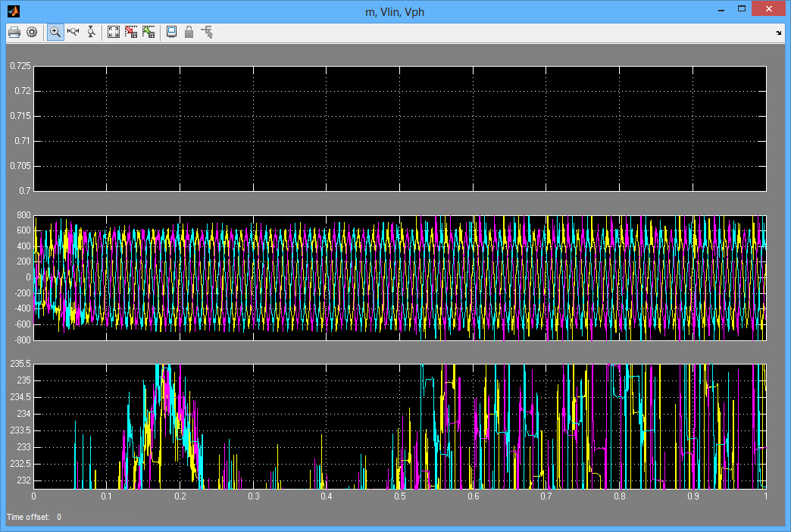
Task: Toggle the Floating scope button
Action: point(171,32)
